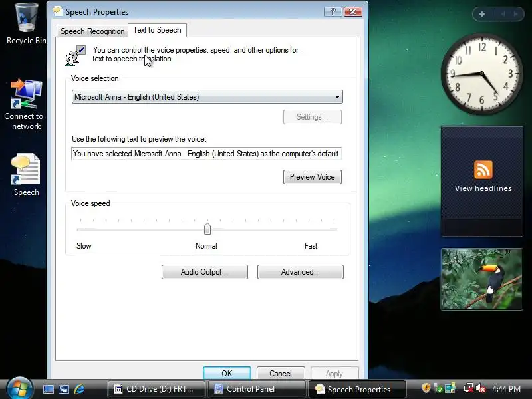Screen dimensions: 532x399
Task: Click the windows update tray icon
Action: [450, 388]
